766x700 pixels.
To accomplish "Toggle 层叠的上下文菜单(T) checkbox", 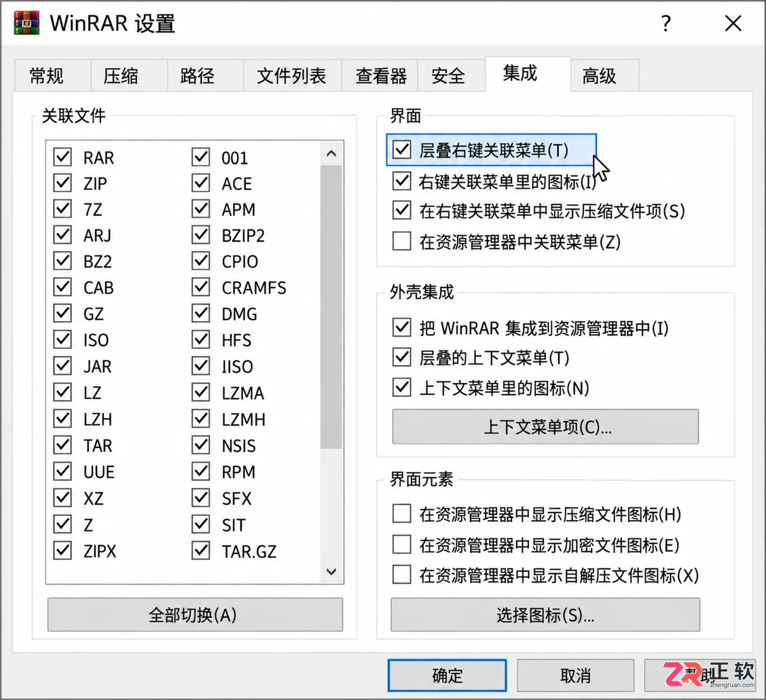I will 401,358.
